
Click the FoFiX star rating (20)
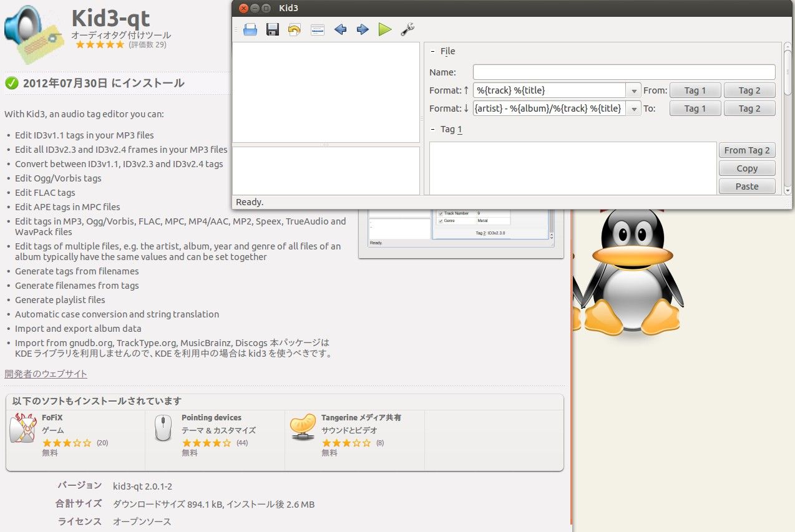pyautogui.click(x=67, y=443)
